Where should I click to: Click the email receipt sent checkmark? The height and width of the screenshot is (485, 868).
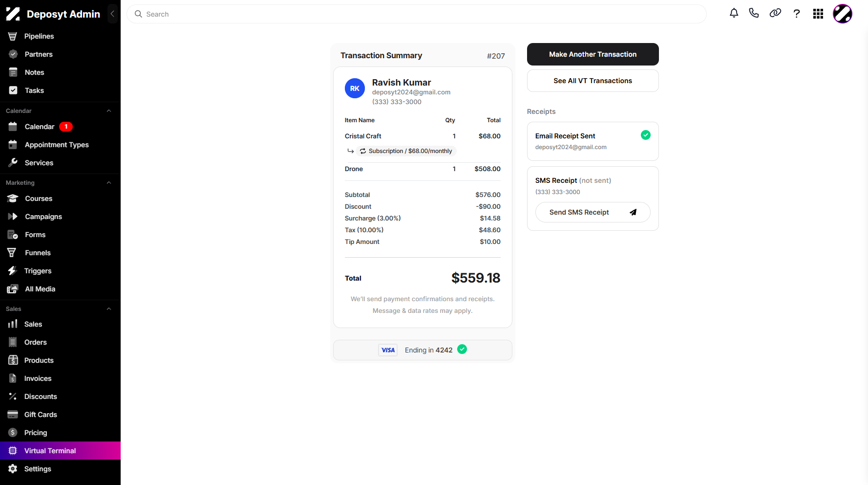(646, 135)
